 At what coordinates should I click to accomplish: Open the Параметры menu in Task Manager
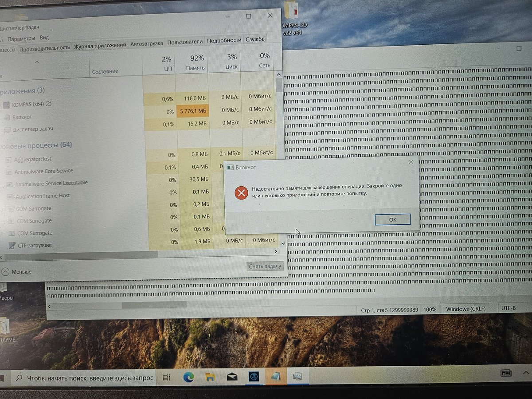coord(22,39)
